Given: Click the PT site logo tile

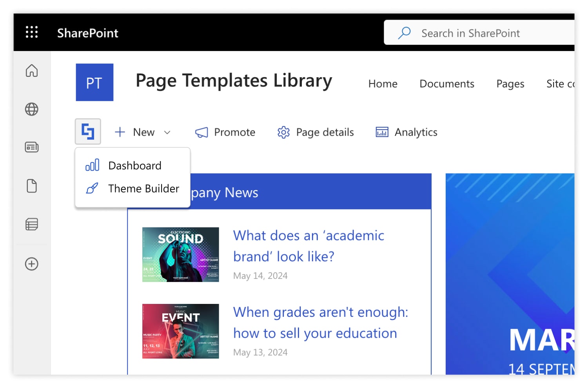Looking at the screenshot, I should tap(94, 82).
